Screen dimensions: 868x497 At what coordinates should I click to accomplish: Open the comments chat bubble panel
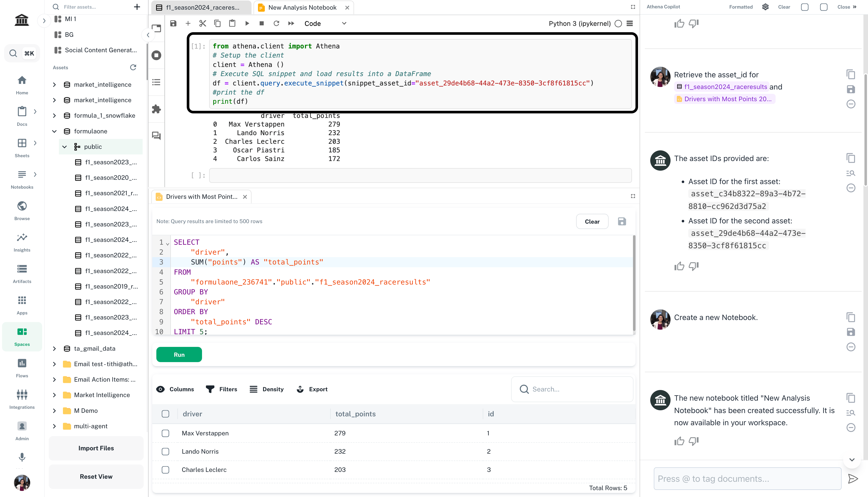[x=156, y=135]
